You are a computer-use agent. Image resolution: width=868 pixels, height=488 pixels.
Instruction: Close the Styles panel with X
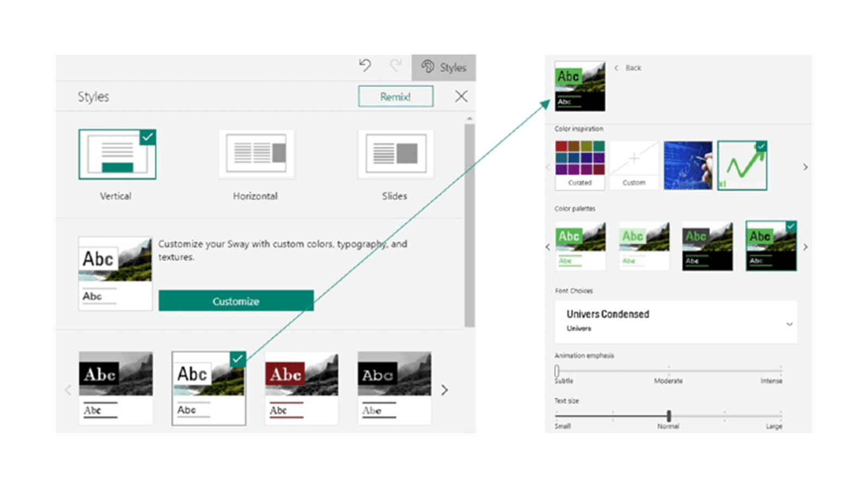pos(461,97)
